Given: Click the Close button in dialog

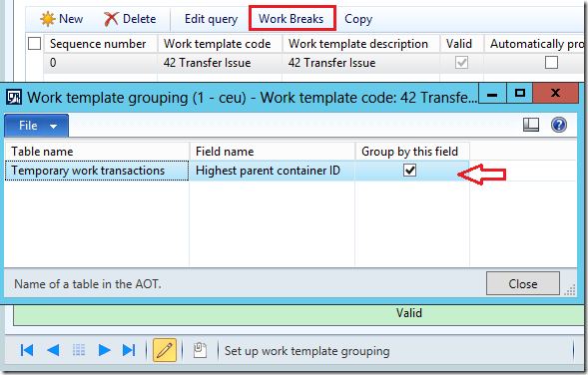Looking at the screenshot, I should [x=523, y=283].
